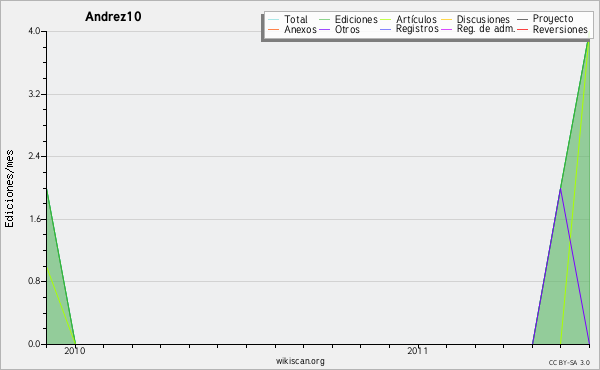Click the red Reversiones line swatch
This screenshot has height=370, width=600.
coord(523,29)
